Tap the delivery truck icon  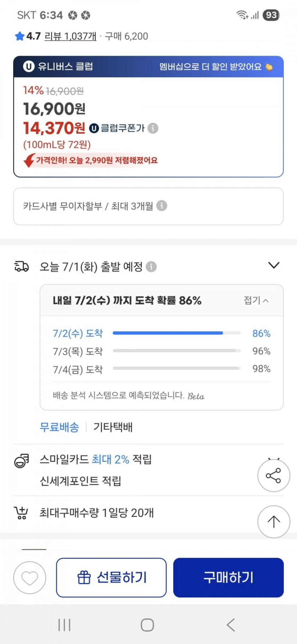pos(21,266)
